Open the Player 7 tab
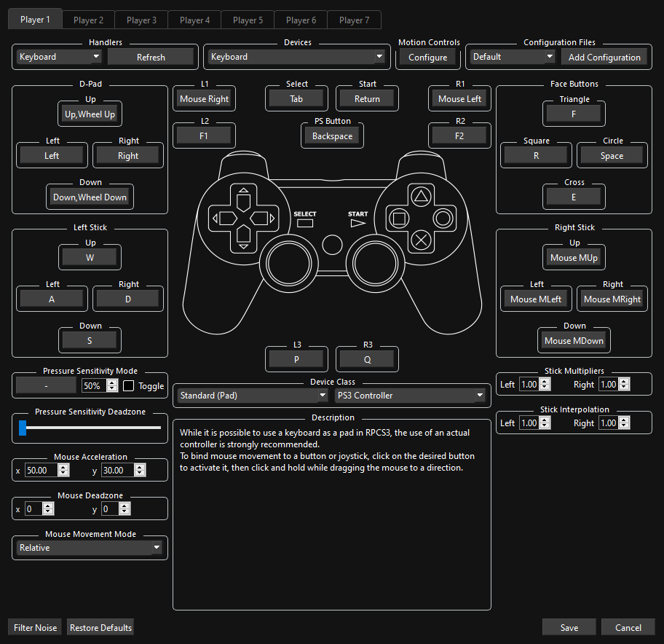The width and height of the screenshot is (664, 644). click(354, 20)
